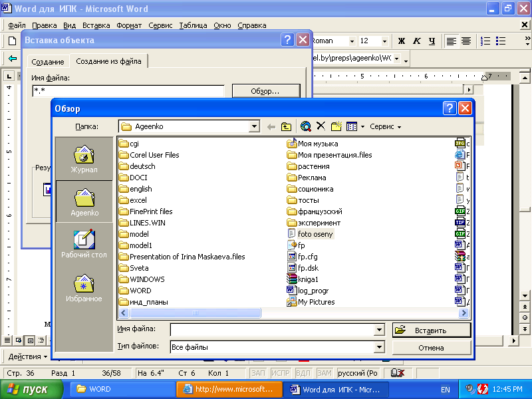Switch to WORD taskbar button
The width and height of the screenshot is (532, 399).
[x=122, y=389]
